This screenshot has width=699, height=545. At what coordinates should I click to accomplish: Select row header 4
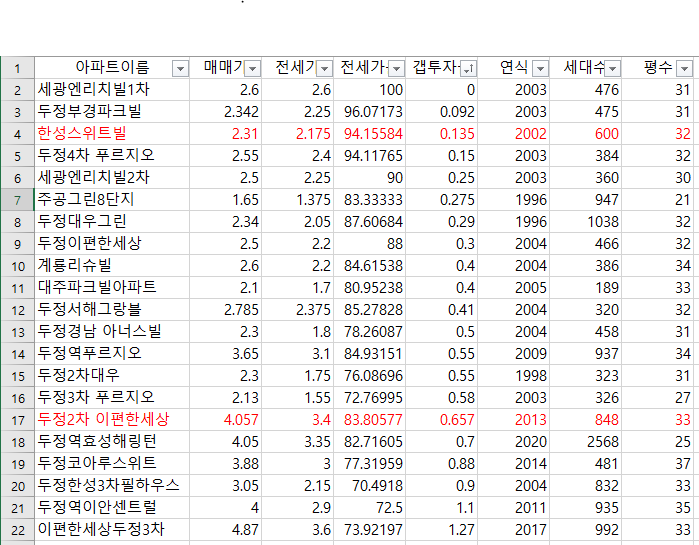coord(17,134)
